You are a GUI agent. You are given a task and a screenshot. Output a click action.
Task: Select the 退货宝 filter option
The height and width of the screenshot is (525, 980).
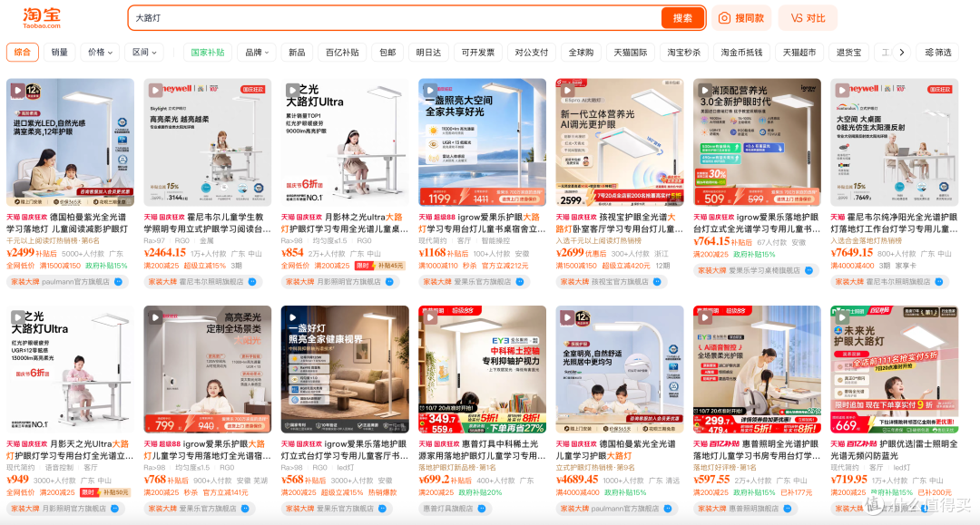click(848, 53)
